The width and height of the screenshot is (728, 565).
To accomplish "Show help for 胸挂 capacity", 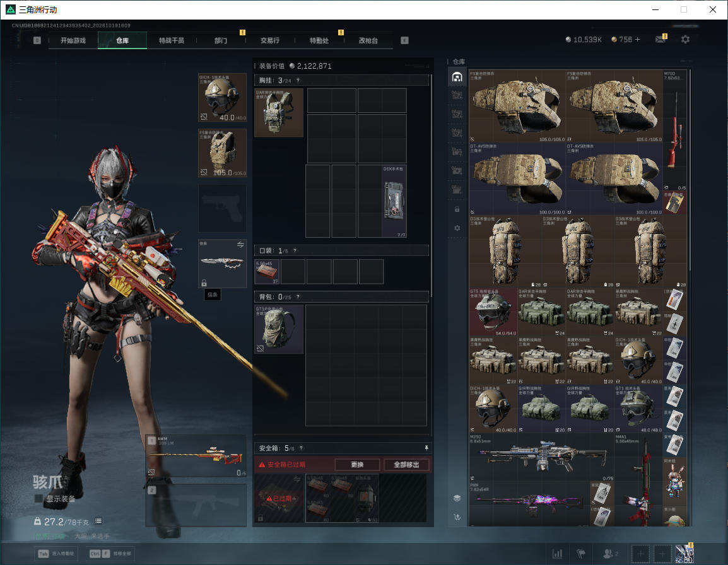I will tap(298, 80).
